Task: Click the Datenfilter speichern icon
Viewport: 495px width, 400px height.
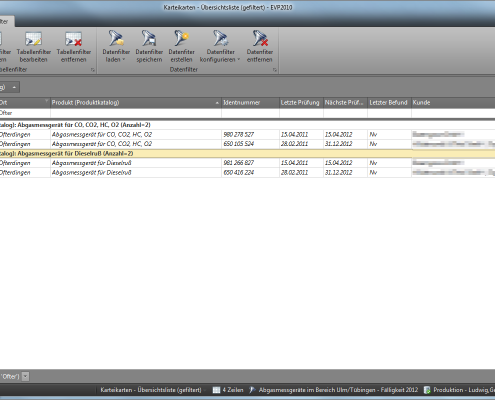Action: [x=149, y=39]
